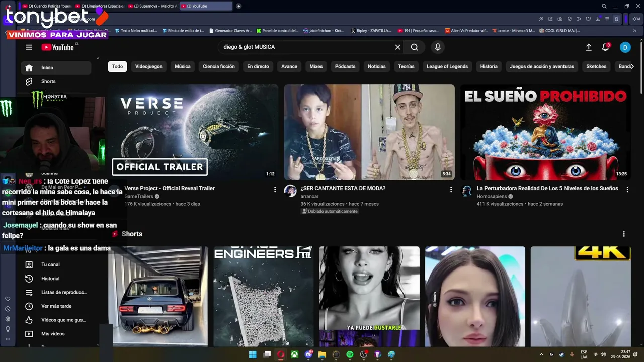Play the '¿SER CANTANTE ESTA DE MODA?' thumbnail

click(x=369, y=132)
